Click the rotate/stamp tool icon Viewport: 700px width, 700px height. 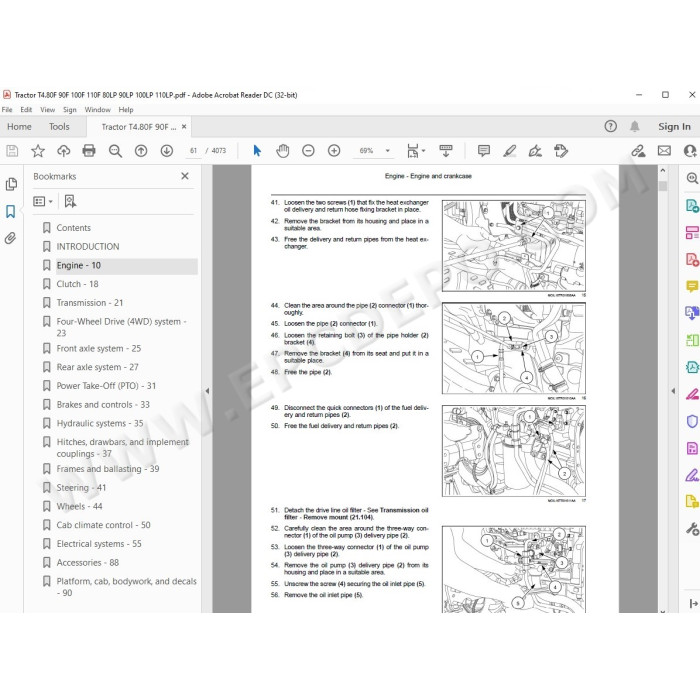coord(561,151)
